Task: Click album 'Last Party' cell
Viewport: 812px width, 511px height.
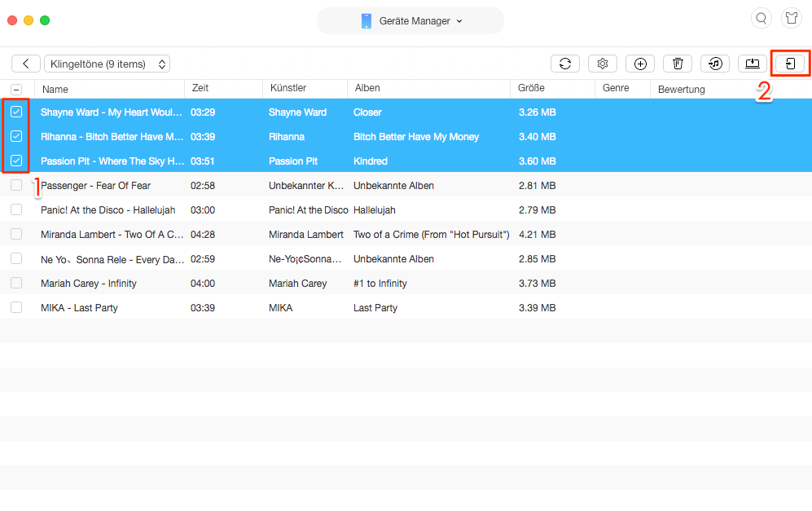Action: coord(375,308)
